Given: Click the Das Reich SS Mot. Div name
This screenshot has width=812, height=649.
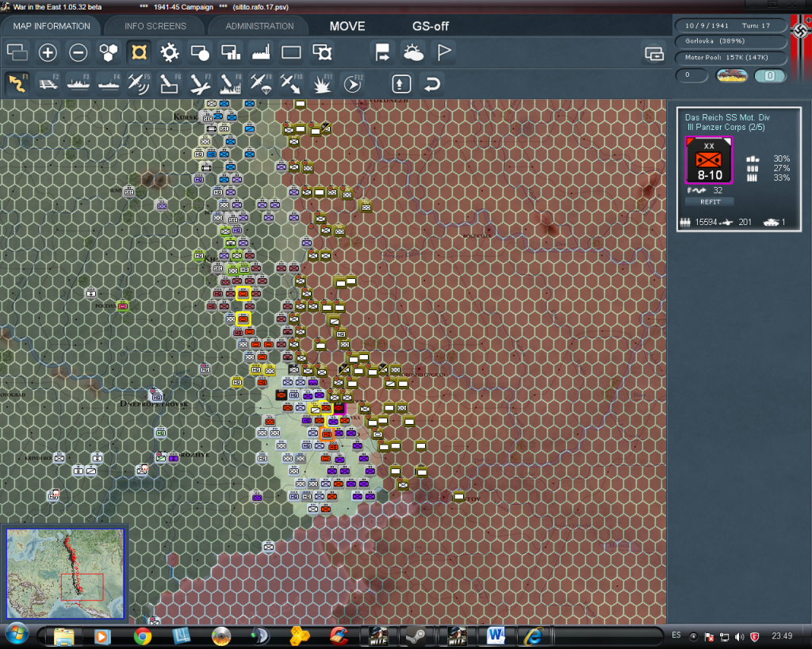Looking at the screenshot, I should click(x=727, y=117).
